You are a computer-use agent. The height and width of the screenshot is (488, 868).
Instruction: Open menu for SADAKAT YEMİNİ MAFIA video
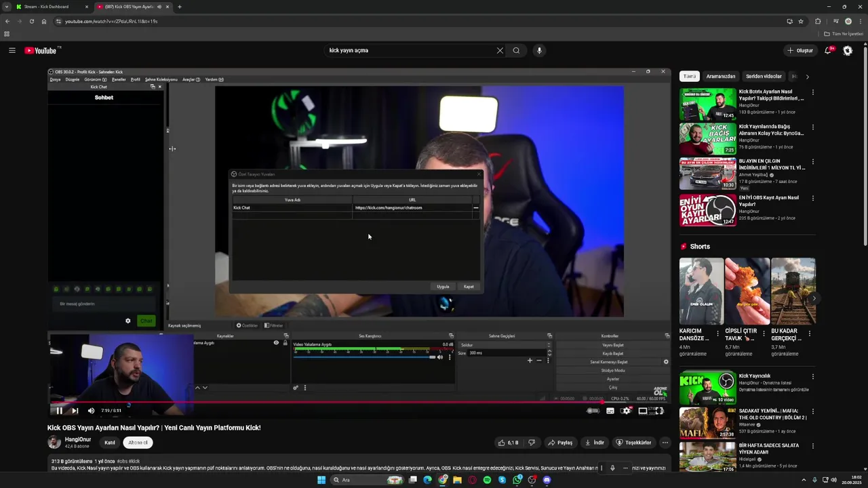click(812, 411)
